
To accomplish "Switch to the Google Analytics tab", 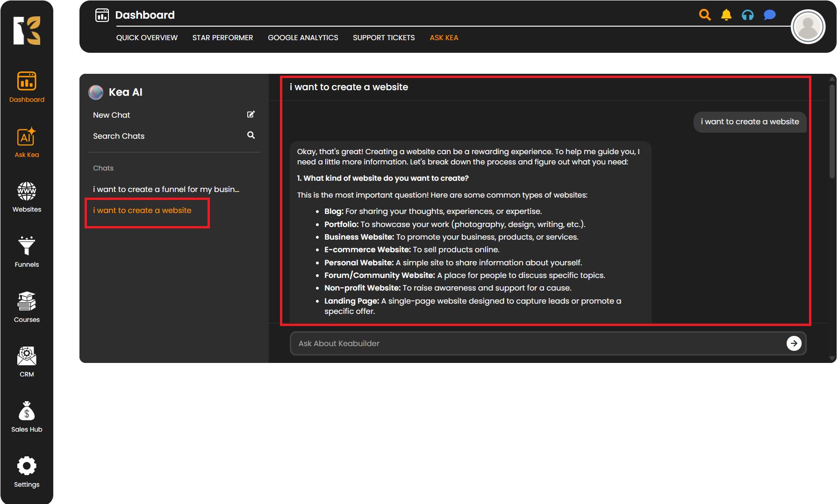I will pyautogui.click(x=303, y=38).
